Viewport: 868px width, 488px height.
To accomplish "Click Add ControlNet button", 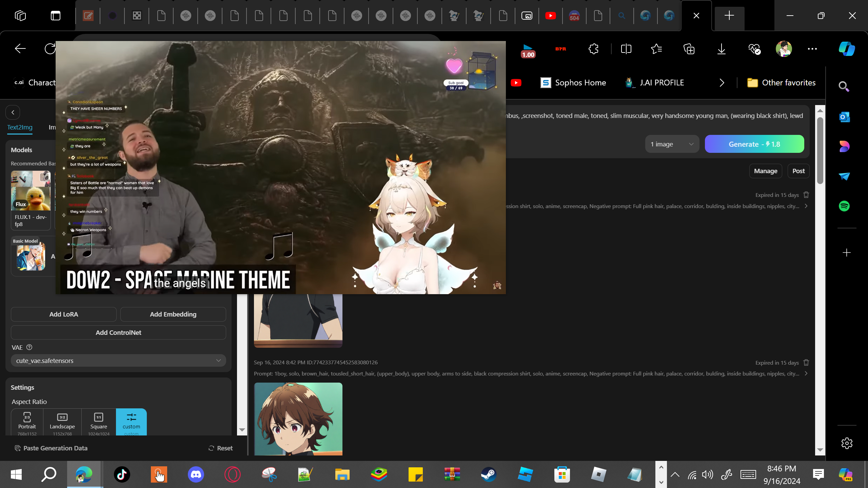I will (x=118, y=332).
